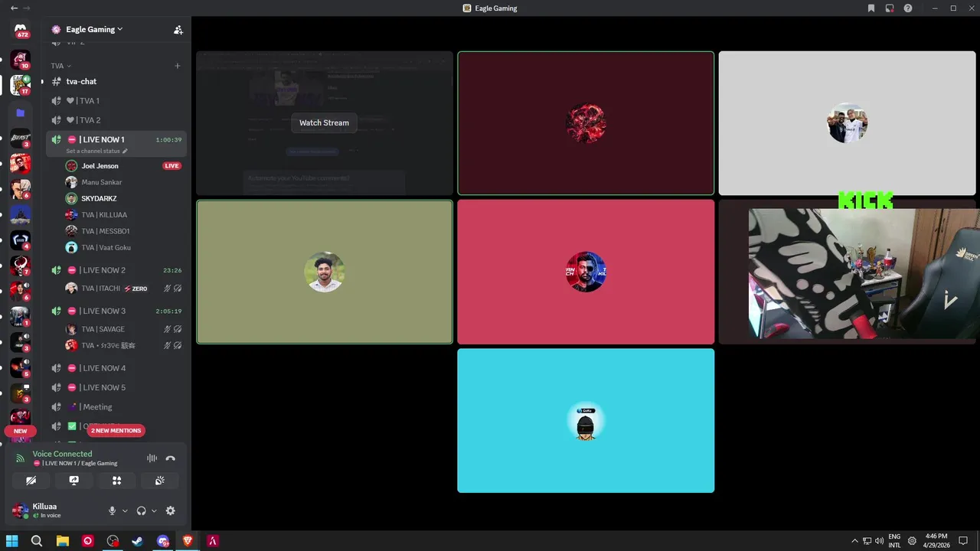Join the TVA 2 voice channel

coord(116,120)
